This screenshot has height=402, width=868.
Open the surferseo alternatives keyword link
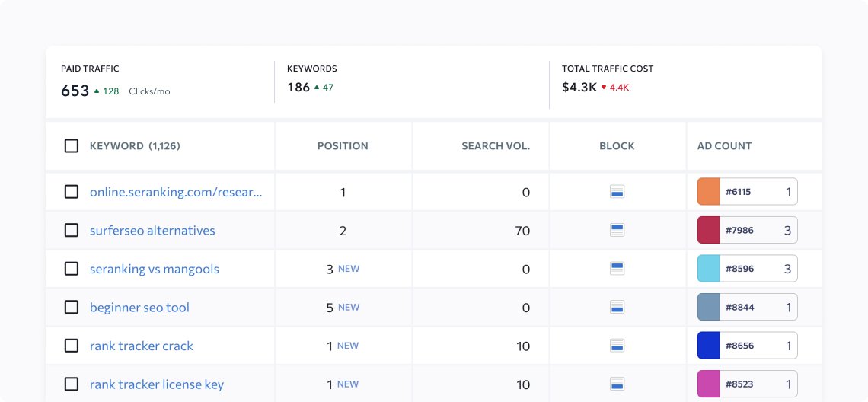[x=152, y=231]
